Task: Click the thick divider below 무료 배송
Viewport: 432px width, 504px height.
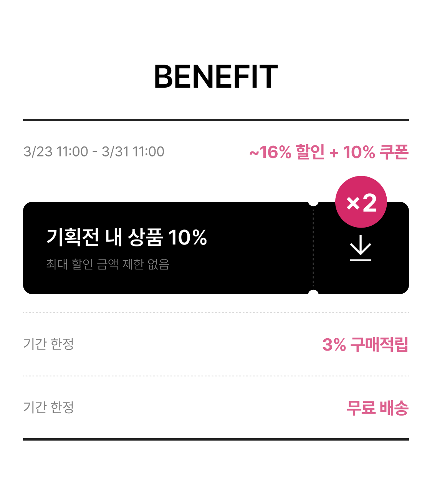Action: (216, 439)
